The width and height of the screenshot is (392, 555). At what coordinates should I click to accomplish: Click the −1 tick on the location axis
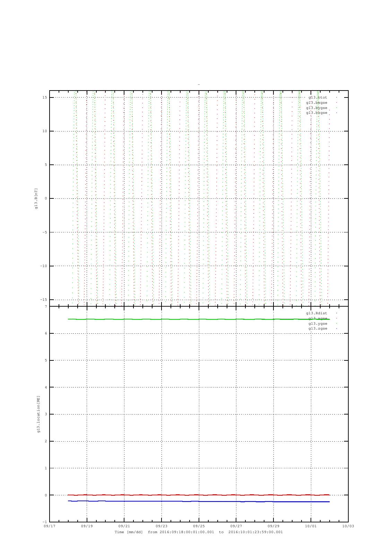click(x=45, y=522)
